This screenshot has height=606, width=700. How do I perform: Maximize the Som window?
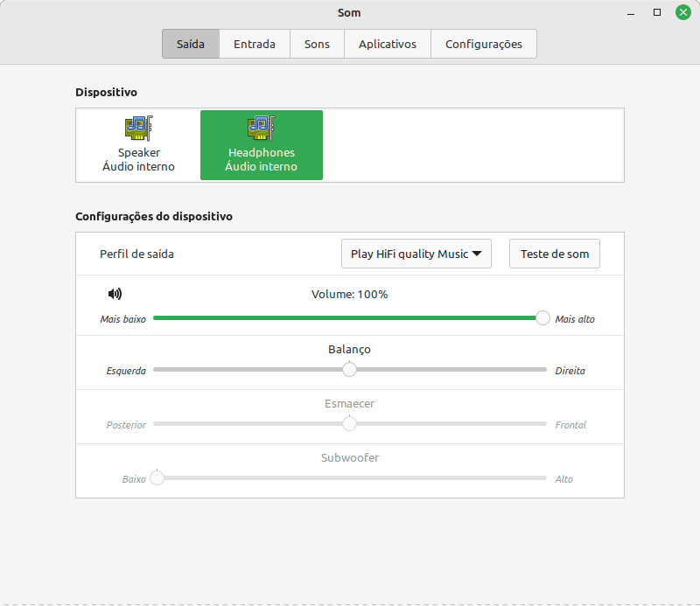pos(657,12)
